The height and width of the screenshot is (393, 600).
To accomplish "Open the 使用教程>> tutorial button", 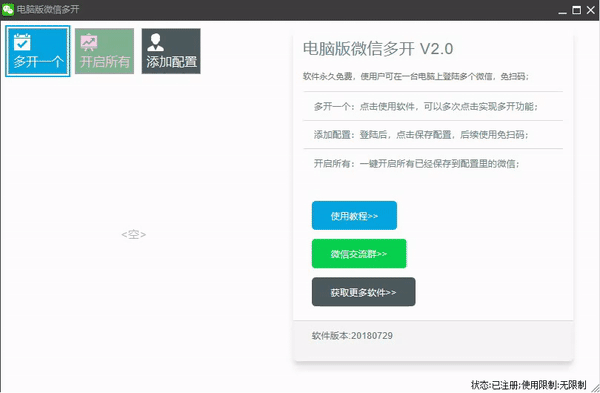I will click(354, 215).
